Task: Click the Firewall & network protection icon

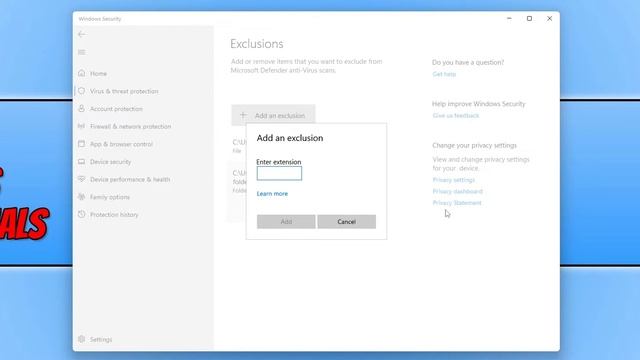Action: coord(82,126)
